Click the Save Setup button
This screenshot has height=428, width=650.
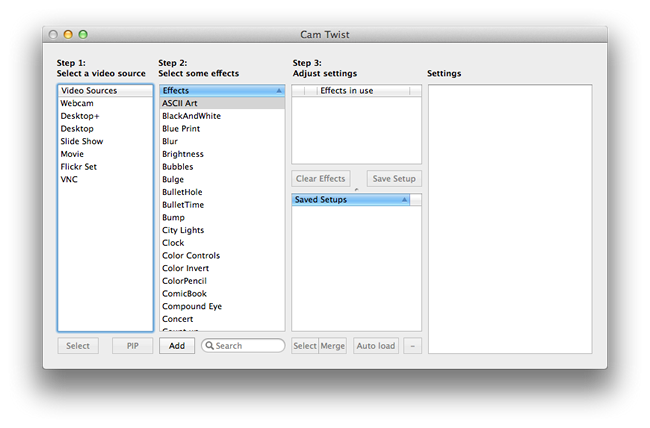pyautogui.click(x=394, y=178)
